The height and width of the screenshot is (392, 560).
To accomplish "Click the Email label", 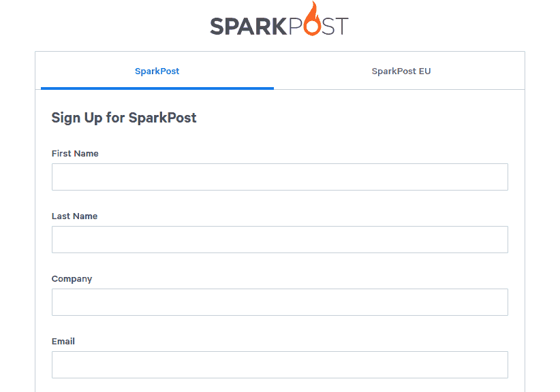I will click(x=63, y=342).
